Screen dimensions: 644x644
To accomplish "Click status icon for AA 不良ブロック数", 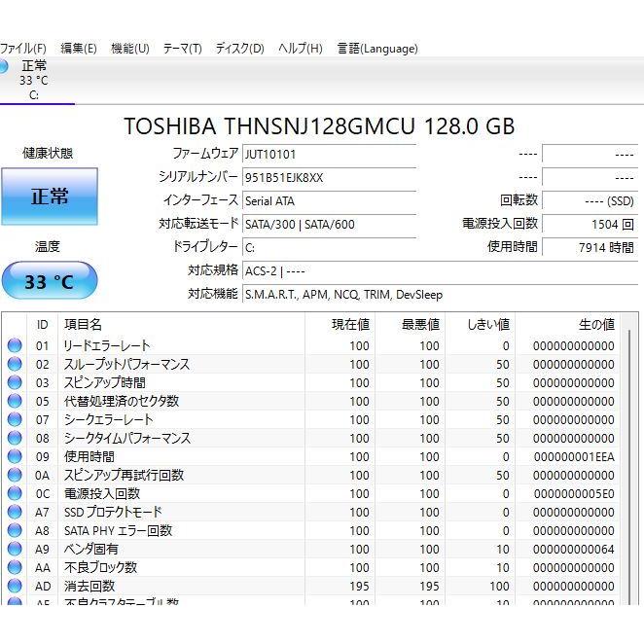I will [x=15, y=567].
